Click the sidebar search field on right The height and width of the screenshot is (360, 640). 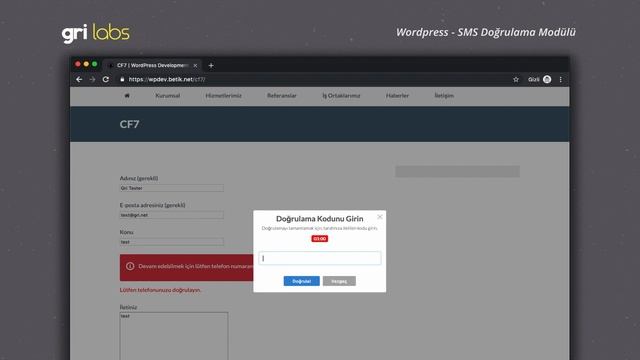[x=458, y=171]
